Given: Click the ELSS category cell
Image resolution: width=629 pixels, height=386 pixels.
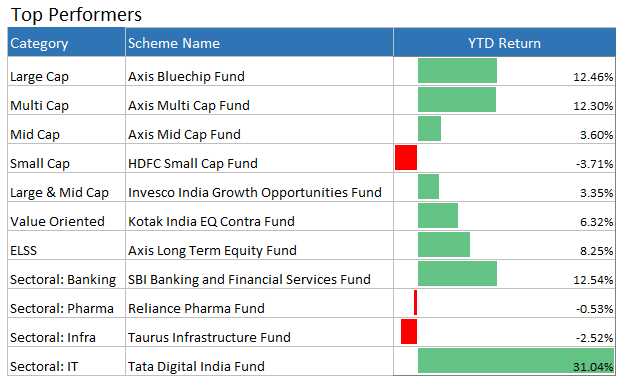Looking at the screenshot, I should [67, 245].
